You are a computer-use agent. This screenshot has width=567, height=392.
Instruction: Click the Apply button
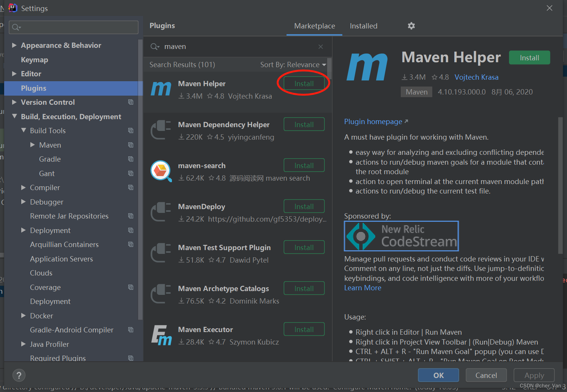click(x=534, y=375)
